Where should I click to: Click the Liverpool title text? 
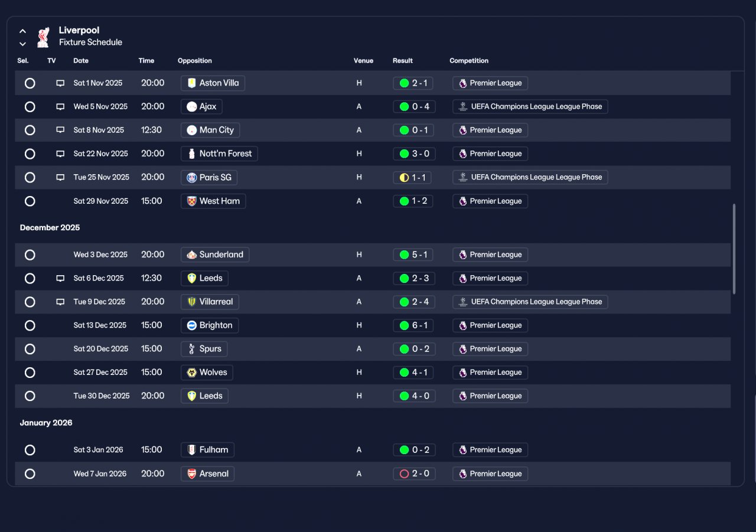click(79, 31)
